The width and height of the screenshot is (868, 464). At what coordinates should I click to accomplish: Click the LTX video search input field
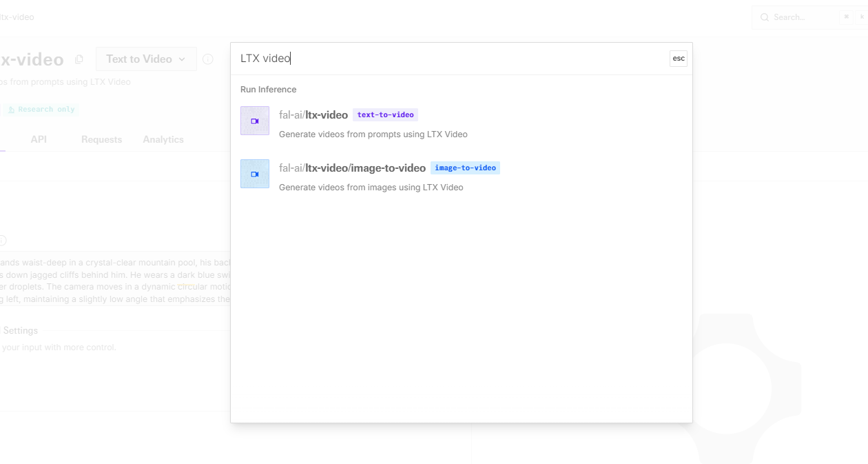451,59
